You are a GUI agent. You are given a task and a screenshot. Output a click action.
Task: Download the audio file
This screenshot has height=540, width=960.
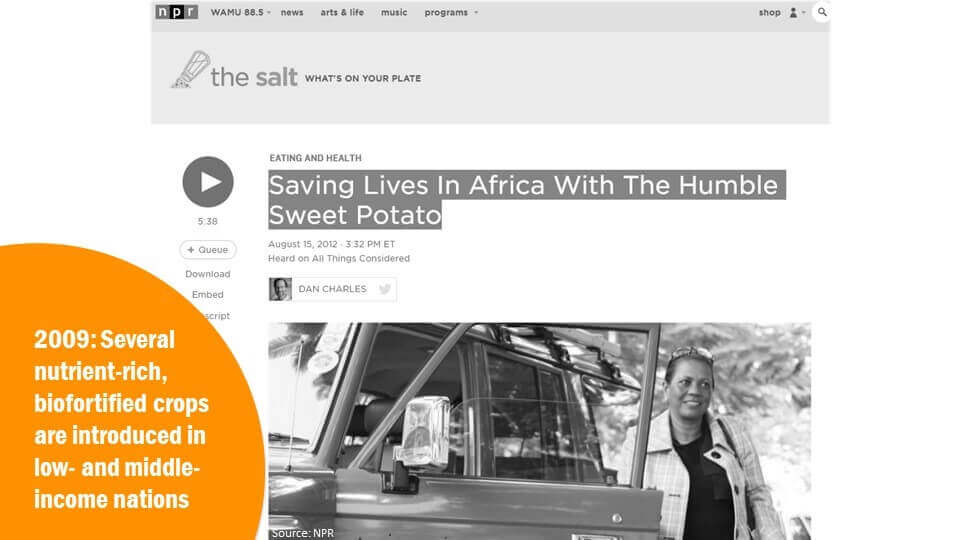[208, 274]
